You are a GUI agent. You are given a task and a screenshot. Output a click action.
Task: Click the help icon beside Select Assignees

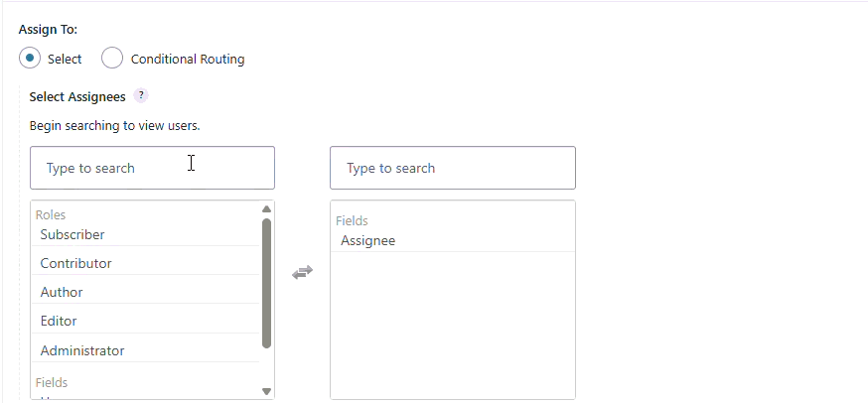(141, 96)
